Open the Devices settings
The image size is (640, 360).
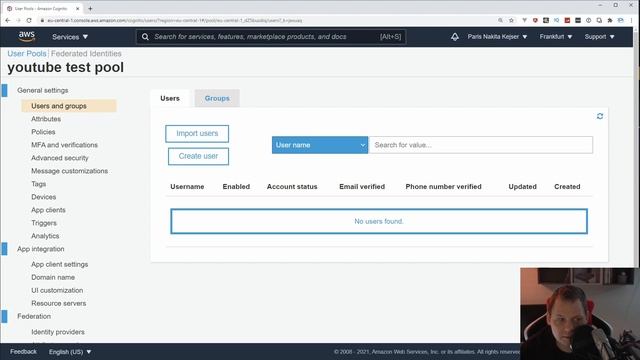point(44,197)
